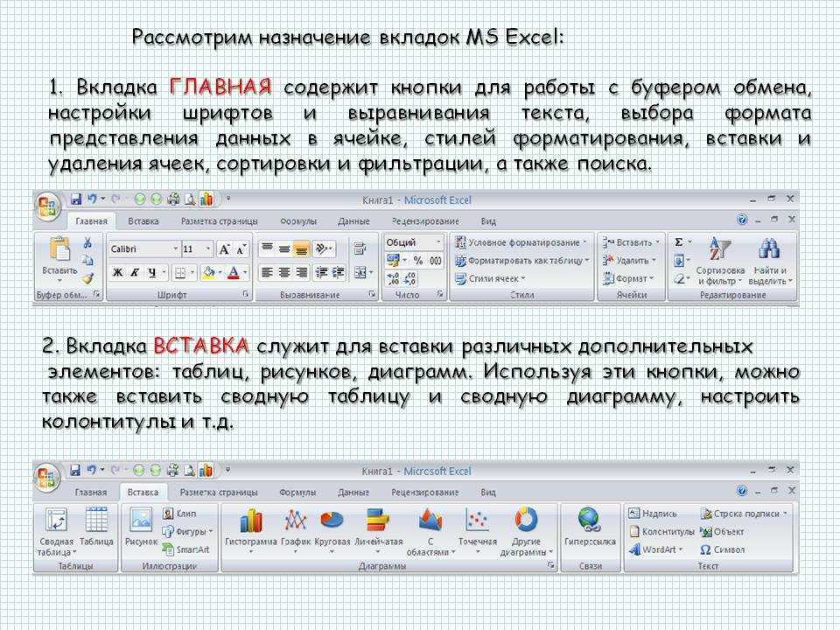Screen dimensions: 840x630
Task: Open Формат dropdown in Ячейки group
Action: pos(629,278)
